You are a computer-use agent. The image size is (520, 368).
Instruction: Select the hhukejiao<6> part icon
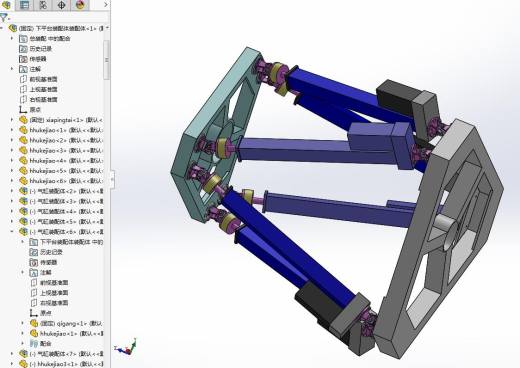pyautogui.click(x=23, y=181)
